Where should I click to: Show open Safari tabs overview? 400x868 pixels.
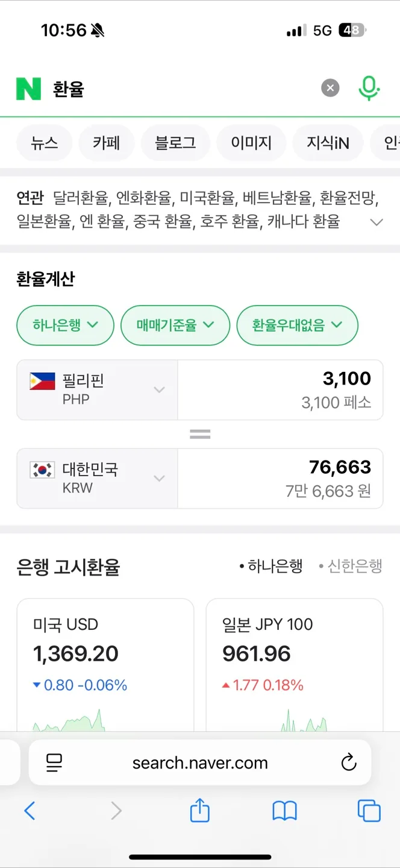pyautogui.click(x=369, y=811)
